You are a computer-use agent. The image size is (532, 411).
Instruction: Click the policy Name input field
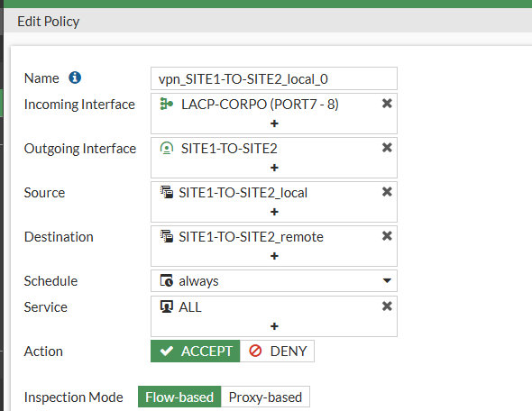tap(274, 78)
